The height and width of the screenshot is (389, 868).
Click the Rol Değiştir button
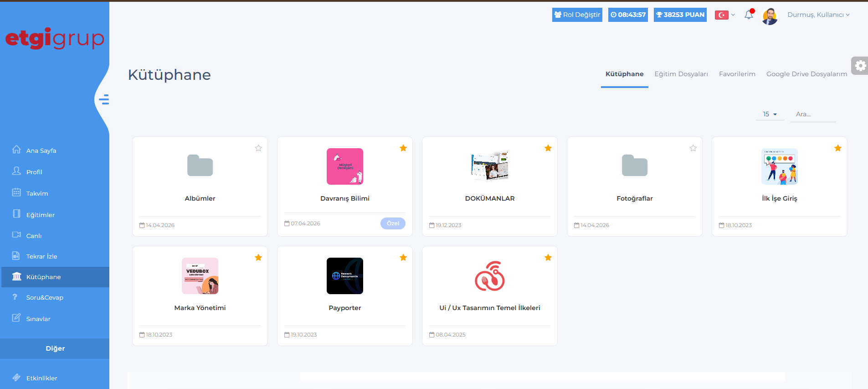tap(577, 15)
